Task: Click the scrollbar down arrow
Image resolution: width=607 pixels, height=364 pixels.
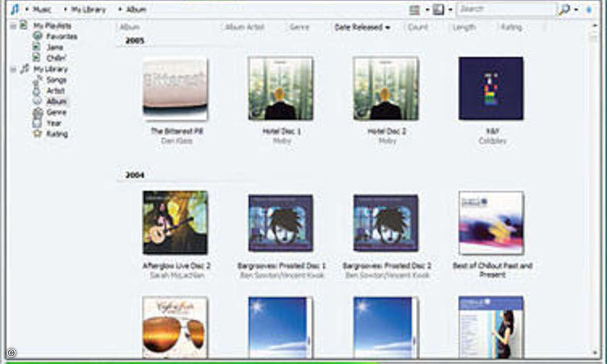Action: point(594,352)
